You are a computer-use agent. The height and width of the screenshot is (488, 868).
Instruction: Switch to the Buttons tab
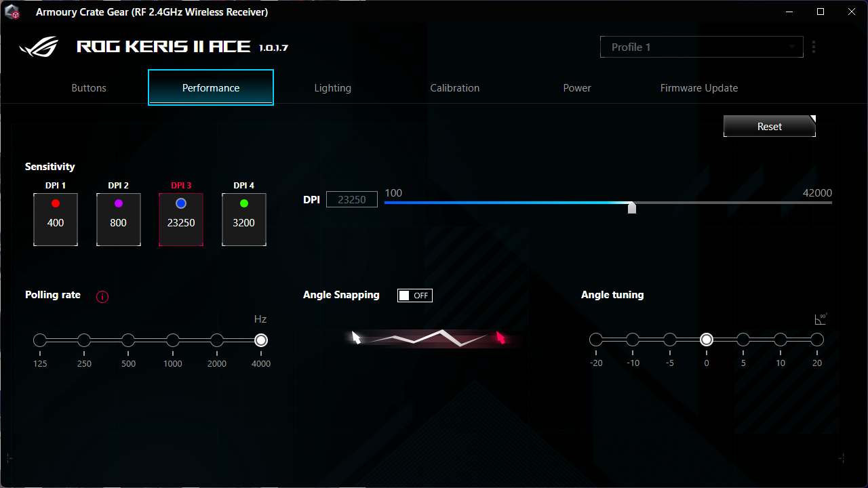[x=89, y=88]
